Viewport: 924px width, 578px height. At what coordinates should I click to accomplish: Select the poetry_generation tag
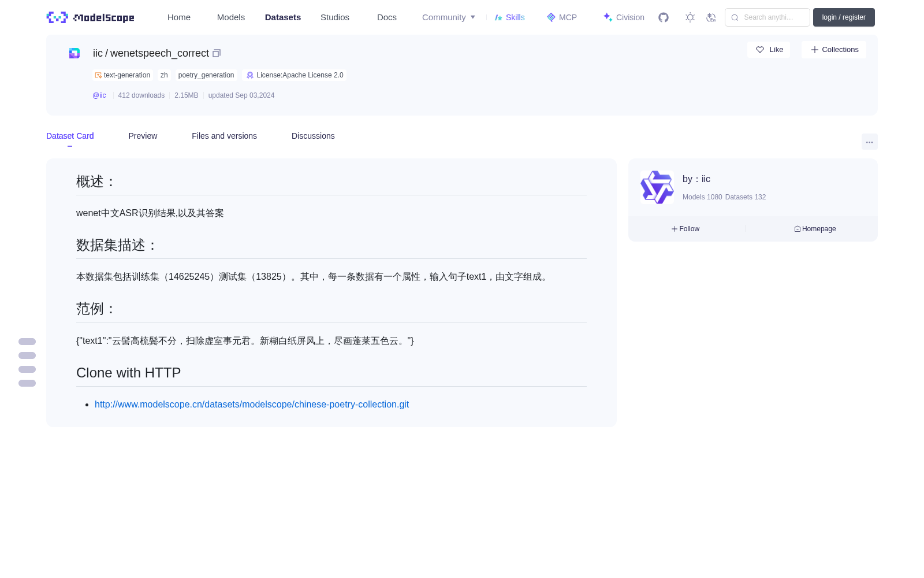(x=206, y=75)
